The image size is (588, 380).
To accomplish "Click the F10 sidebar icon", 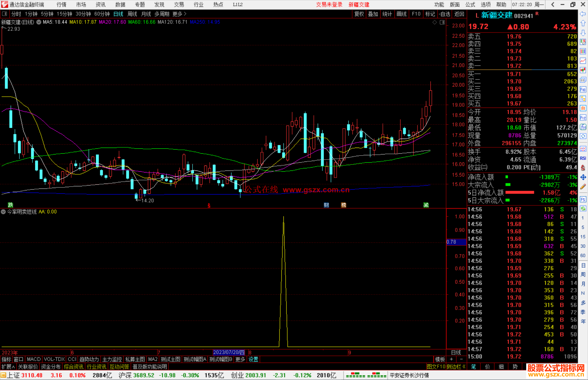I will click(x=583, y=89).
